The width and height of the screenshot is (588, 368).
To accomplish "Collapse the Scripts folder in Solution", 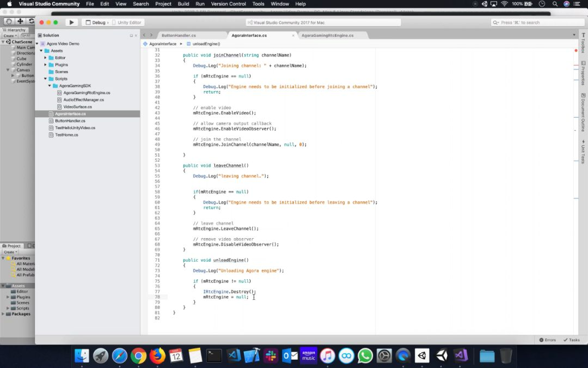I will tap(45, 79).
